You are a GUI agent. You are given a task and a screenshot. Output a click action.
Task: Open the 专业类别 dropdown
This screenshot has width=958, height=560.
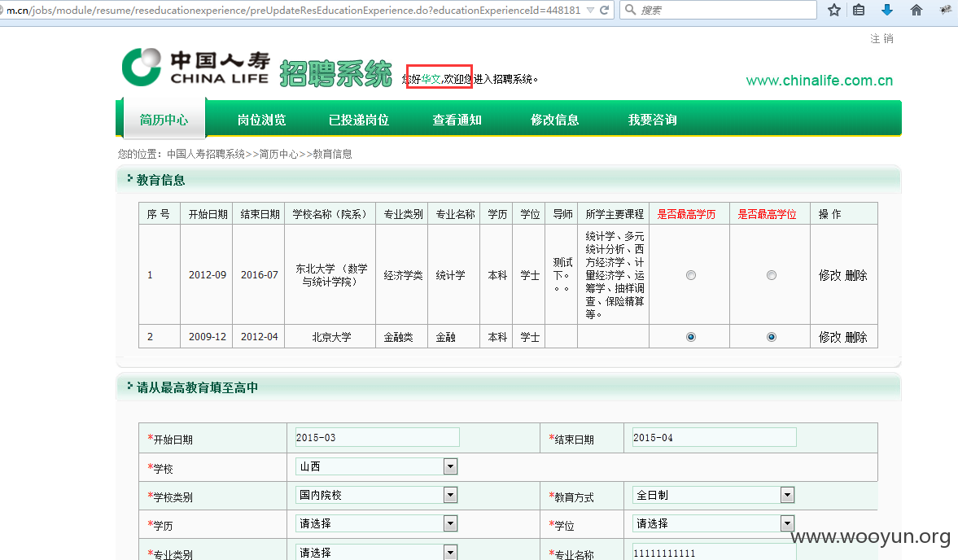pos(376,552)
